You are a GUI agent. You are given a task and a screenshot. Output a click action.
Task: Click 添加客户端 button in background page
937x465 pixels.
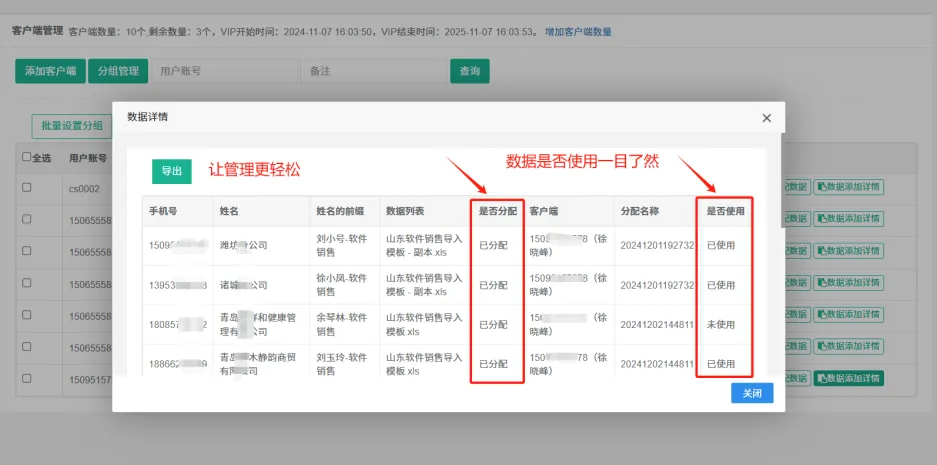tap(50, 71)
